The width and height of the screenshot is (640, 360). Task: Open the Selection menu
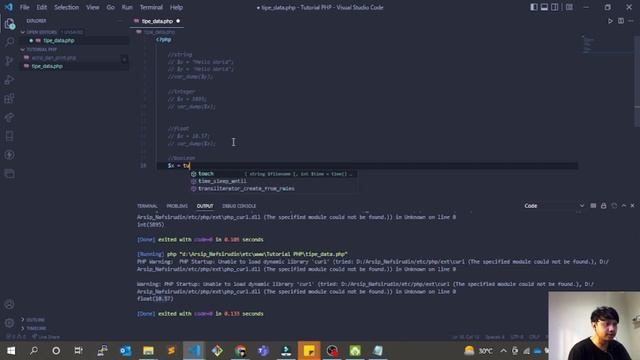67,7
